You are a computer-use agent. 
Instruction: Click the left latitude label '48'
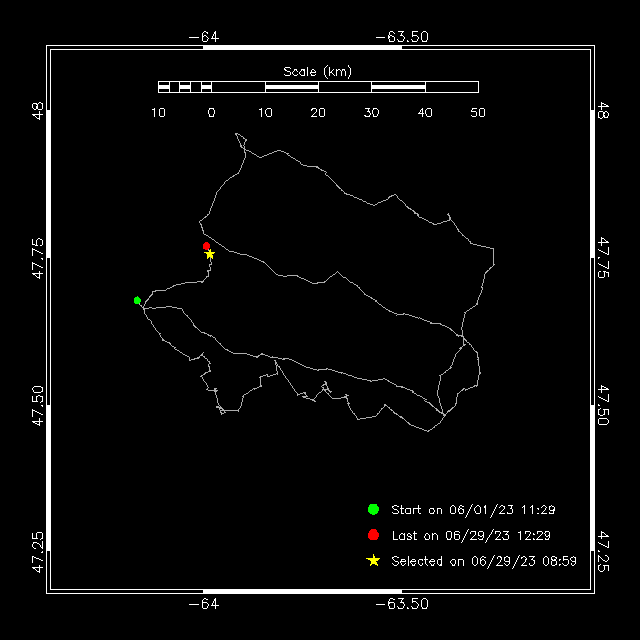(38, 111)
